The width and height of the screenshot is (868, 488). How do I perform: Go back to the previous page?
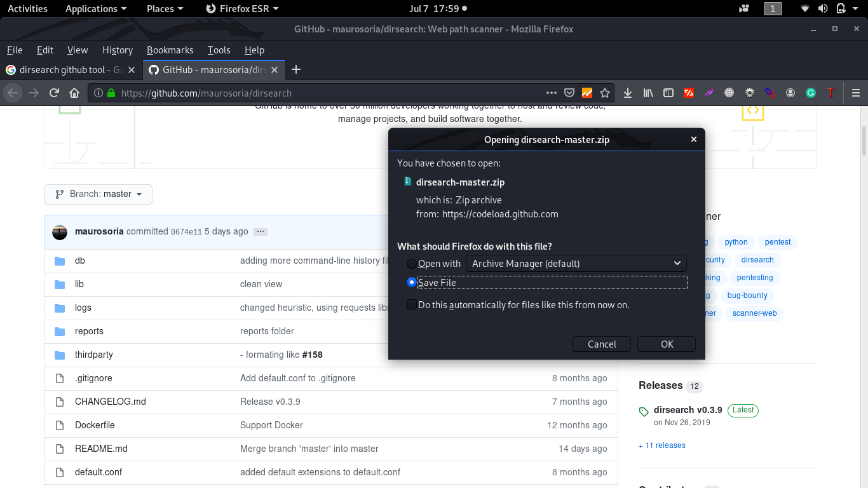coord(13,93)
